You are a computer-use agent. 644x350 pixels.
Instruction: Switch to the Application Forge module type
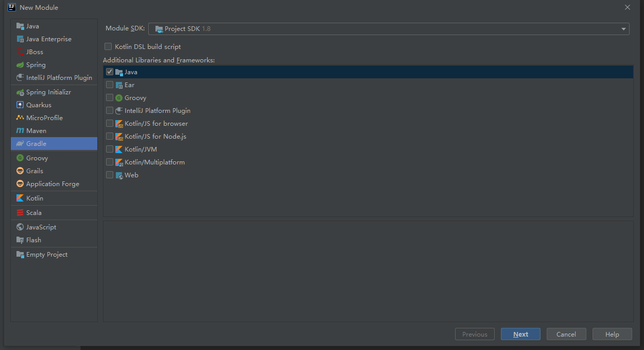pyautogui.click(x=54, y=184)
